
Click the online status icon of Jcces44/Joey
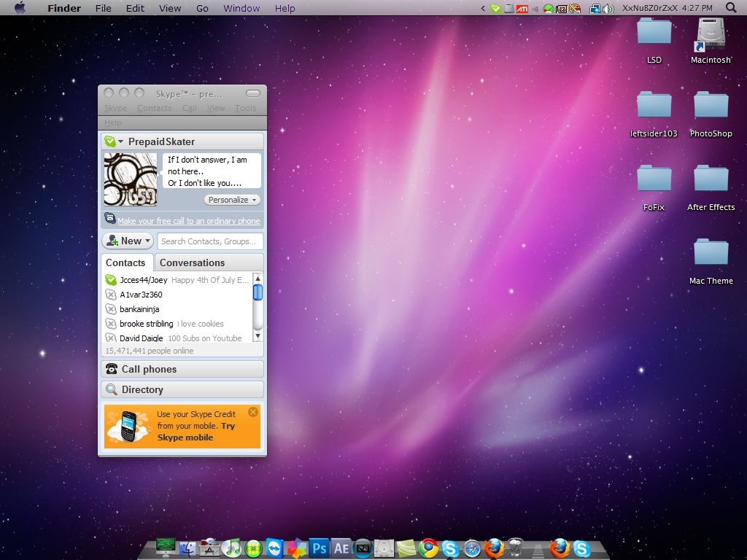pyautogui.click(x=111, y=280)
